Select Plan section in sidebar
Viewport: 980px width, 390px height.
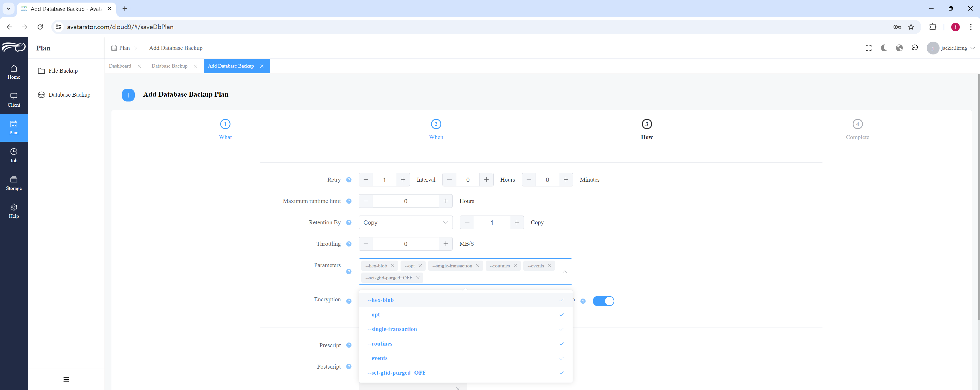pyautogui.click(x=14, y=128)
